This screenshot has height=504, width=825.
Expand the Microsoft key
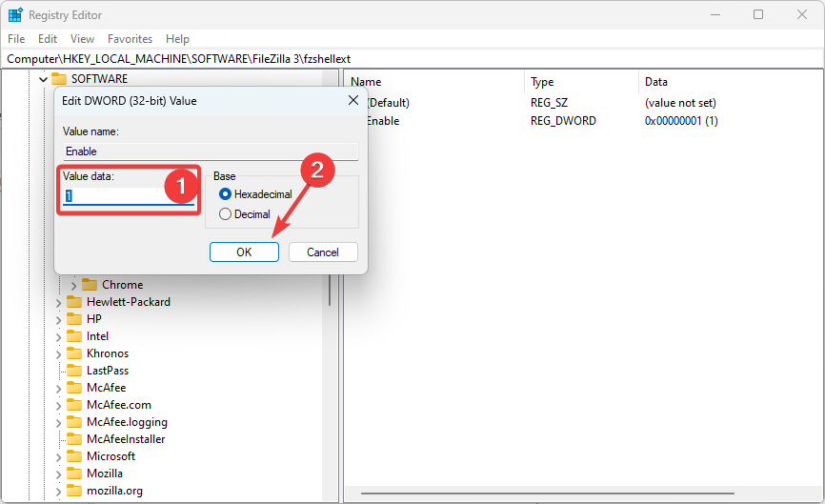58,457
